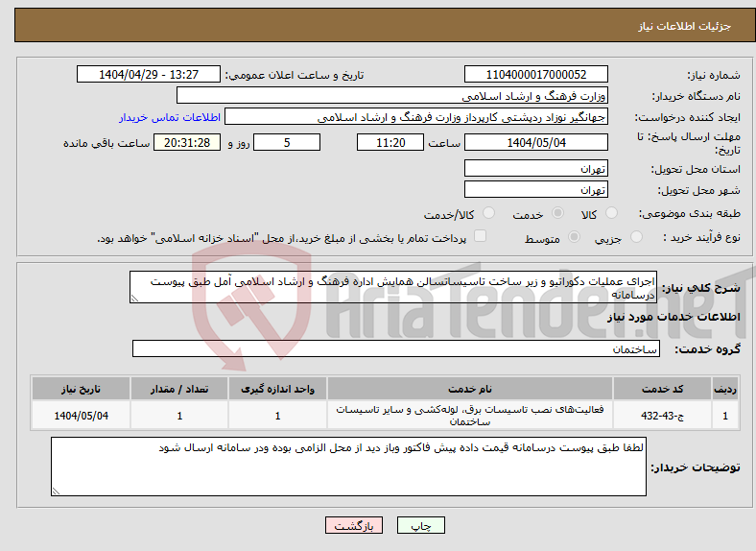Click the واحد اندازه گیری column header
756x551 pixels.
coord(277,389)
